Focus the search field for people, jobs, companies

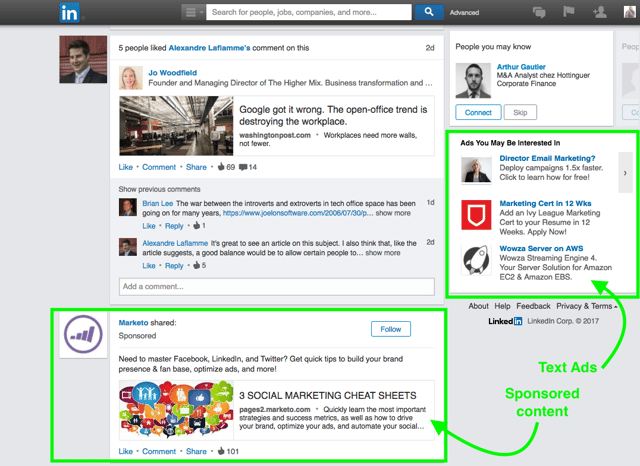coord(309,12)
